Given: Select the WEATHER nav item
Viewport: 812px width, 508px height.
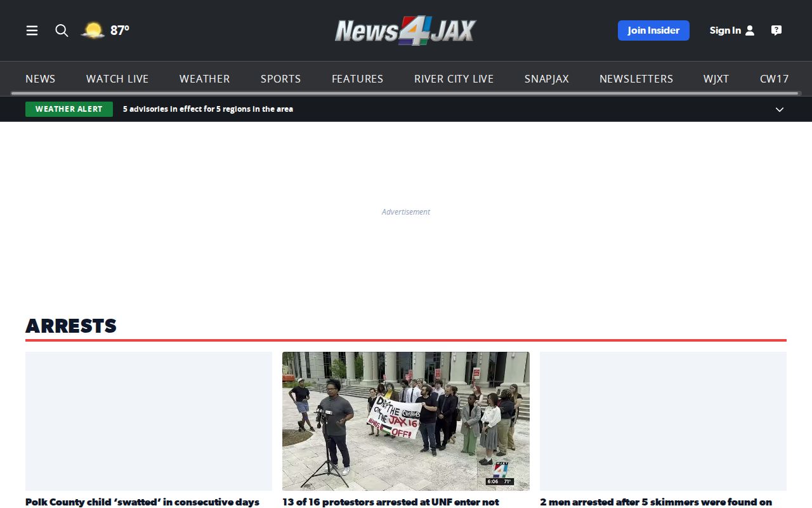Looking at the screenshot, I should (x=204, y=79).
